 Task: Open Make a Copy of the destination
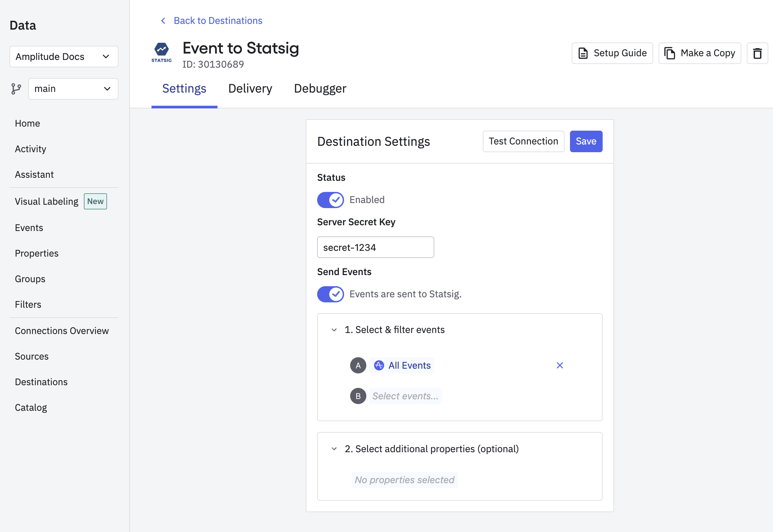699,53
